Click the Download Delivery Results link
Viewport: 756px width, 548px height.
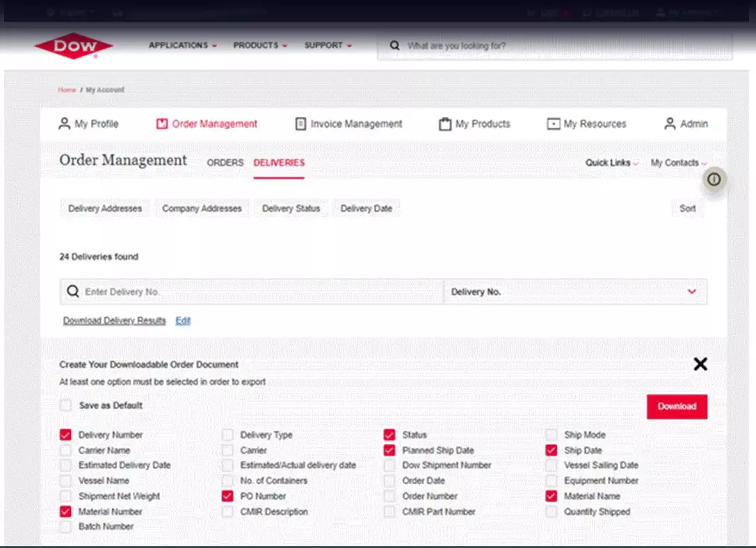[x=114, y=321]
